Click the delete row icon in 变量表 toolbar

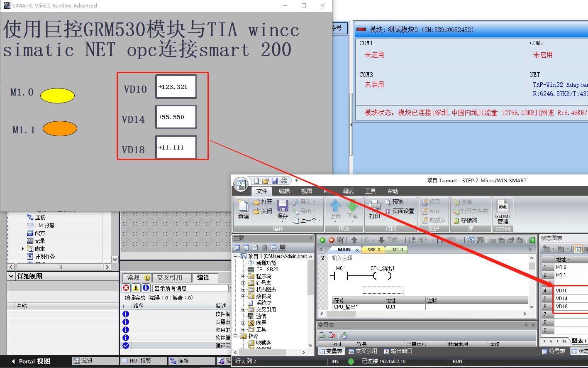(332, 335)
